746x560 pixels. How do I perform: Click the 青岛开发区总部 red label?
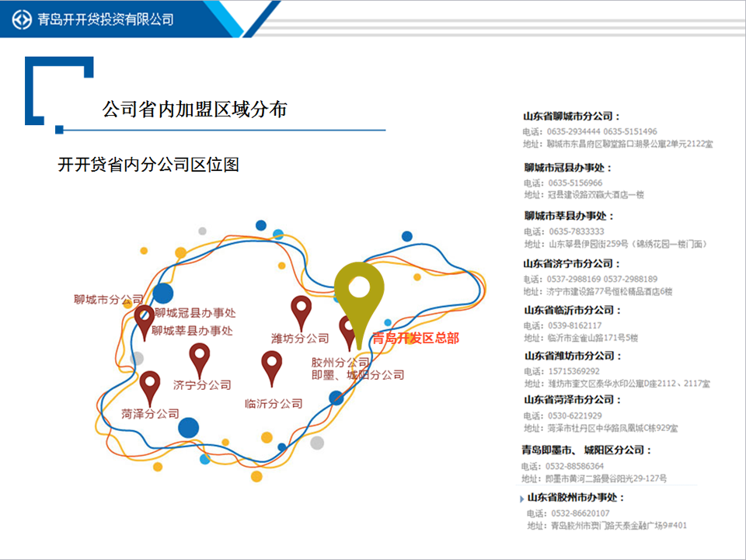415,338
